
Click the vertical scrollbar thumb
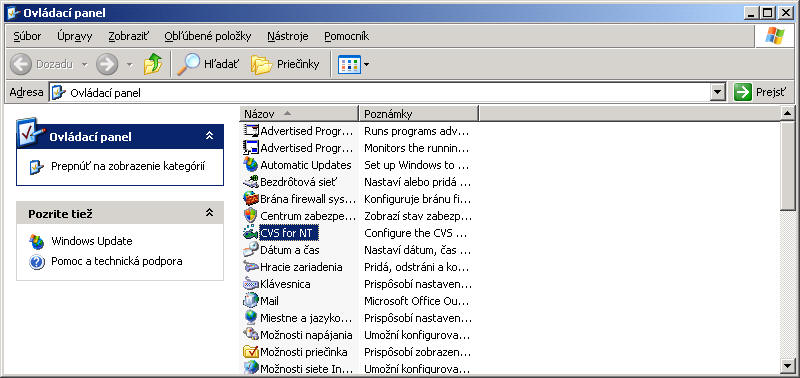click(788, 166)
